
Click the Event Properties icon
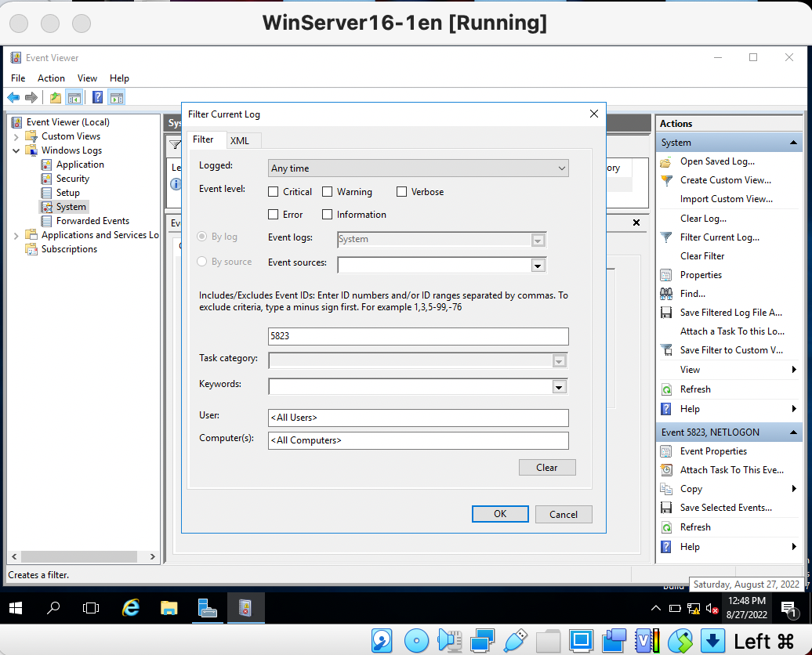pos(666,451)
